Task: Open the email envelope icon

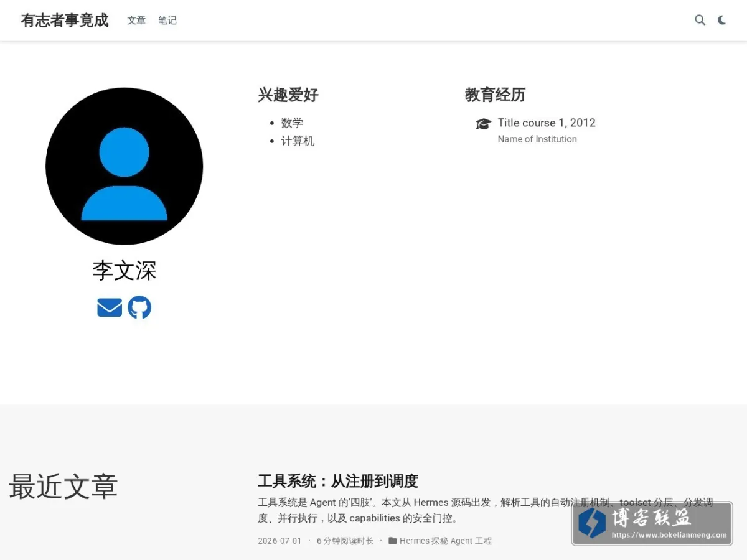Action: [x=110, y=307]
